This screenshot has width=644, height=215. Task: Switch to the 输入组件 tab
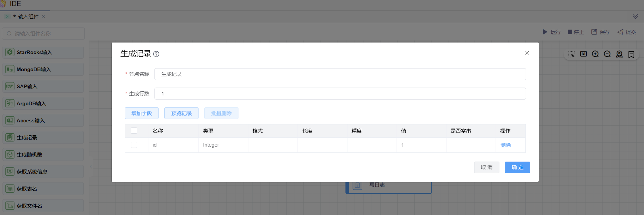[28, 17]
